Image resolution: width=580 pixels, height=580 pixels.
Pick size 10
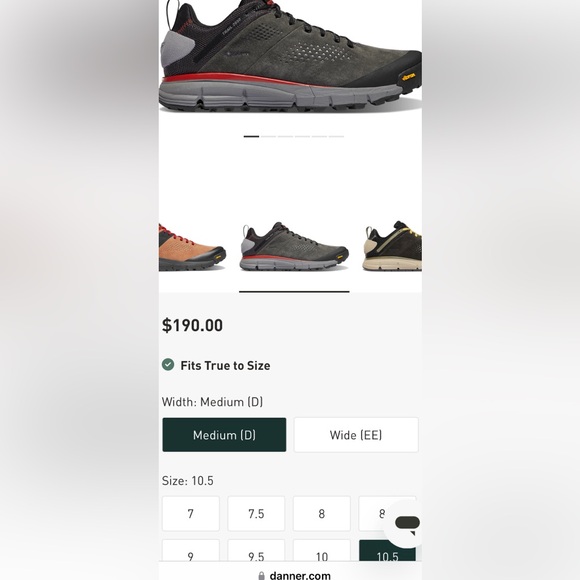pos(321,551)
